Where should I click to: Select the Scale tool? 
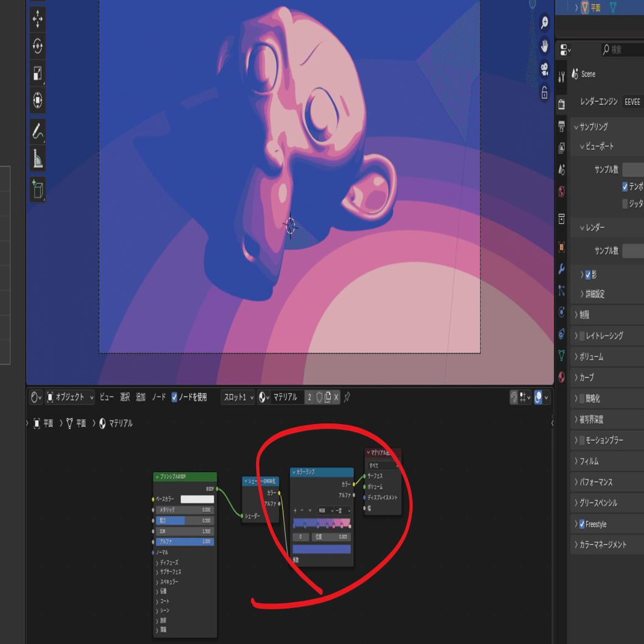(37, 74)
